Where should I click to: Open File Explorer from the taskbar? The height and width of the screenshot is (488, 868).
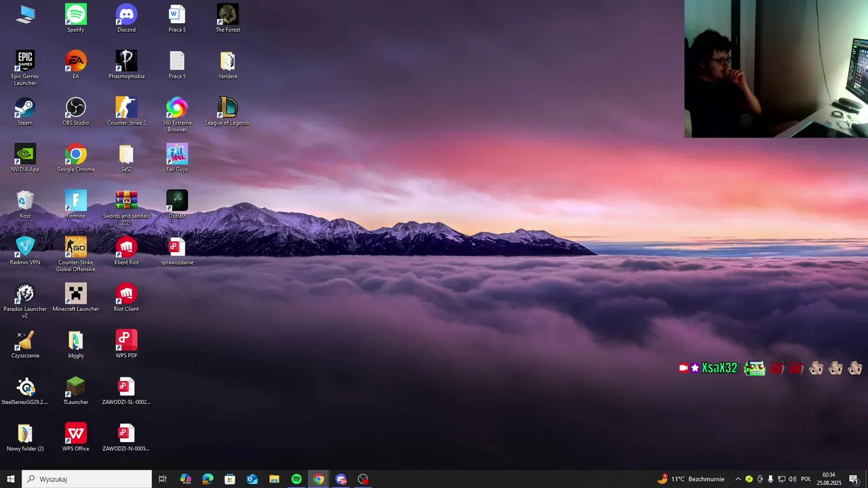tap(274, 479)
